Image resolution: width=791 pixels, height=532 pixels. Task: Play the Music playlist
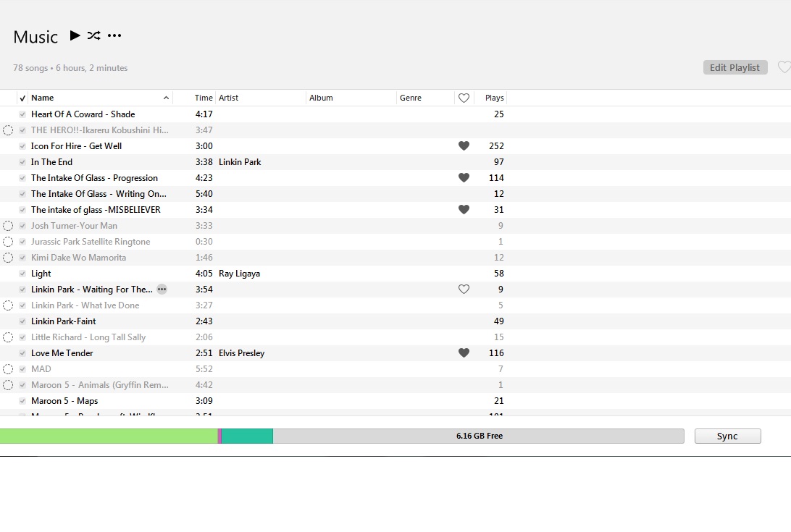(75, 35)
